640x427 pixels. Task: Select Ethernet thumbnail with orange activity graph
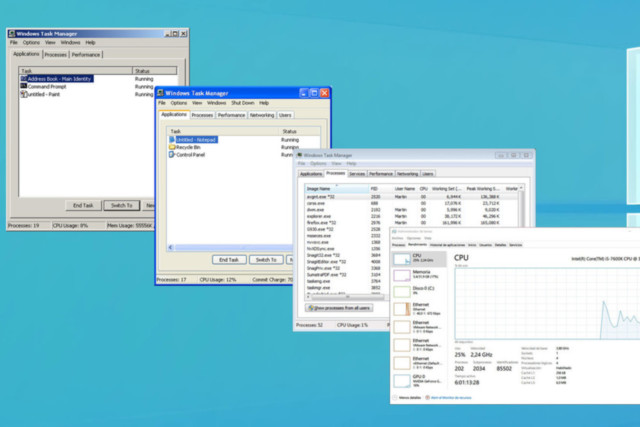coord(402,309)
